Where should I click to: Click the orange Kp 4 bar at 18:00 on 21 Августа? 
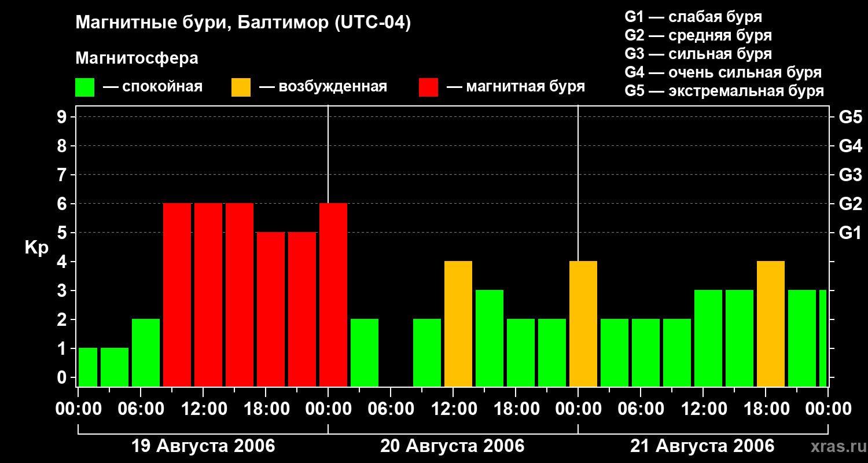tap(771, 324)
